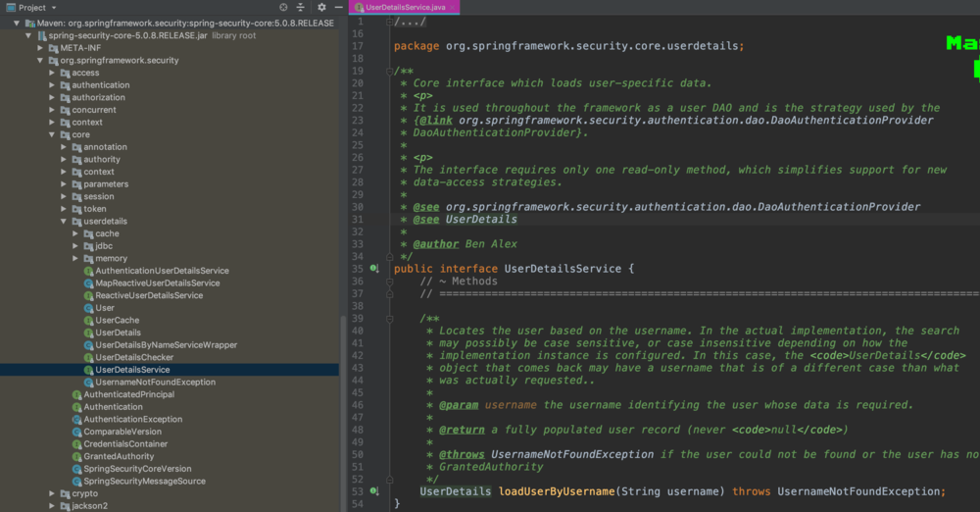Click the implementations gutter icon on line 35
Viewport: 980px width, 512px height.
pyautogui.click(x=374, y=268)
